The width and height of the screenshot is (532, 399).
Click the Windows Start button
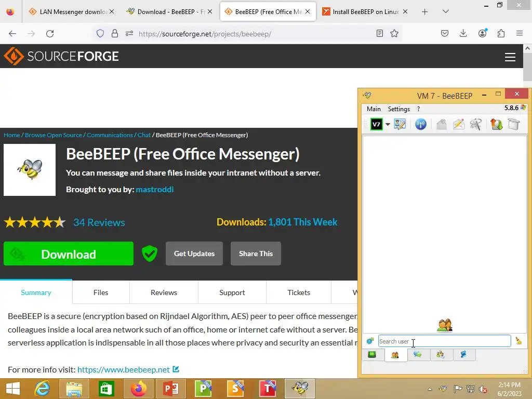pos(13,388)
